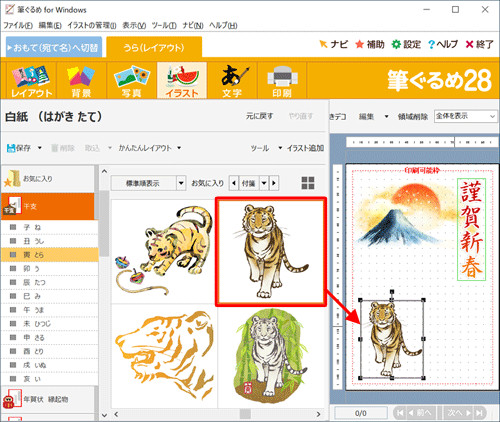Viewport: 500px width, 422px height.
Task: Click 前へ previous page button
Action: tap(421, 413)
